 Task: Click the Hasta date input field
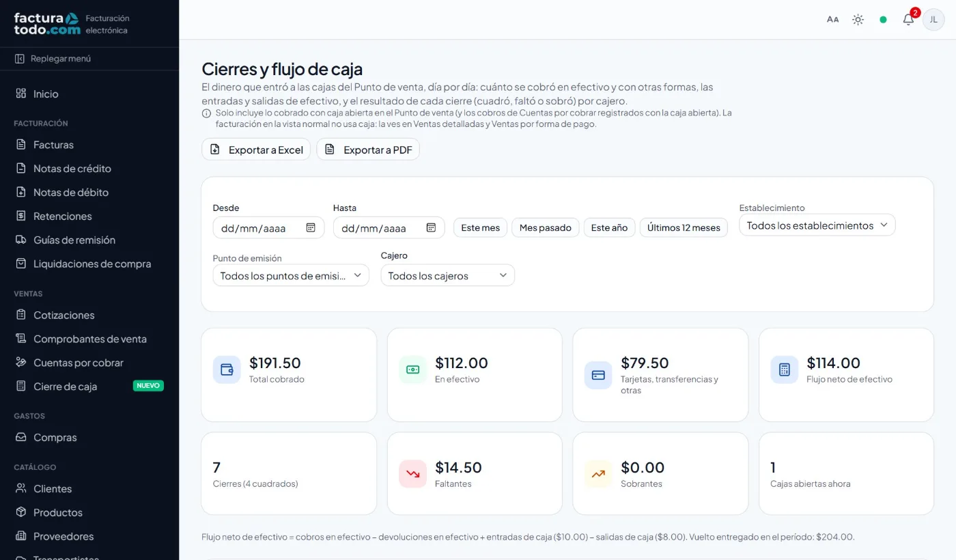coord(389,227)
